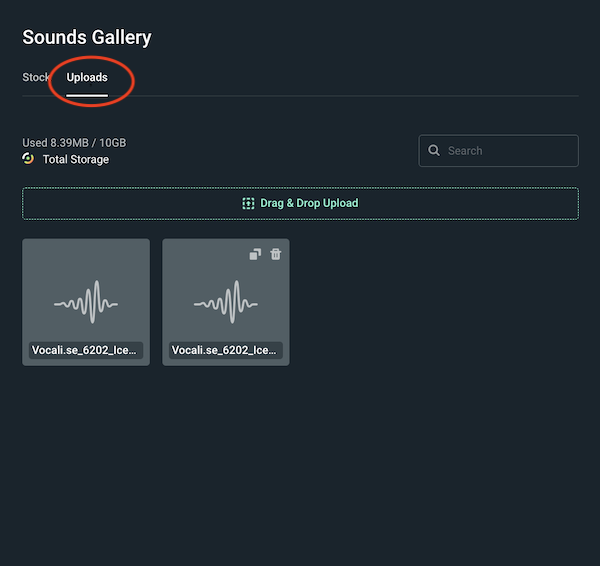Click the empty gallery area below the sounds
The width and height of the screenshot is (600, 566).
point(300,460)
